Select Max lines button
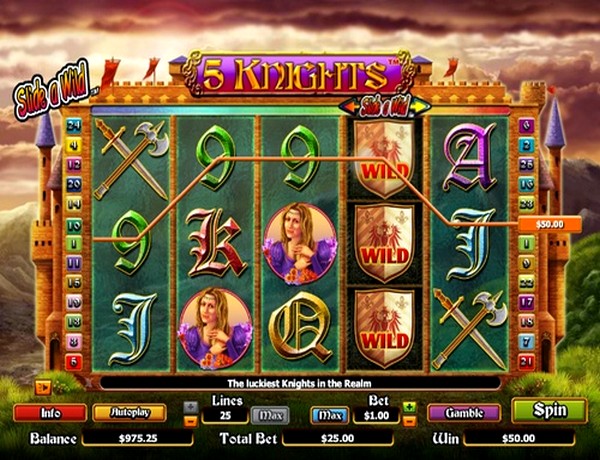The image size is (600, 460). click(270, 415)
